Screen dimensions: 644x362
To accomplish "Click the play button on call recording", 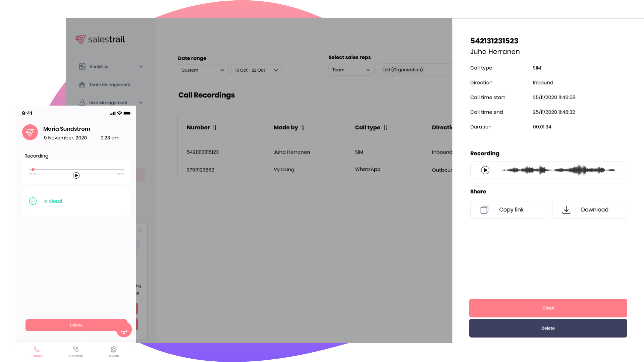I will click(x=485, y=170).
